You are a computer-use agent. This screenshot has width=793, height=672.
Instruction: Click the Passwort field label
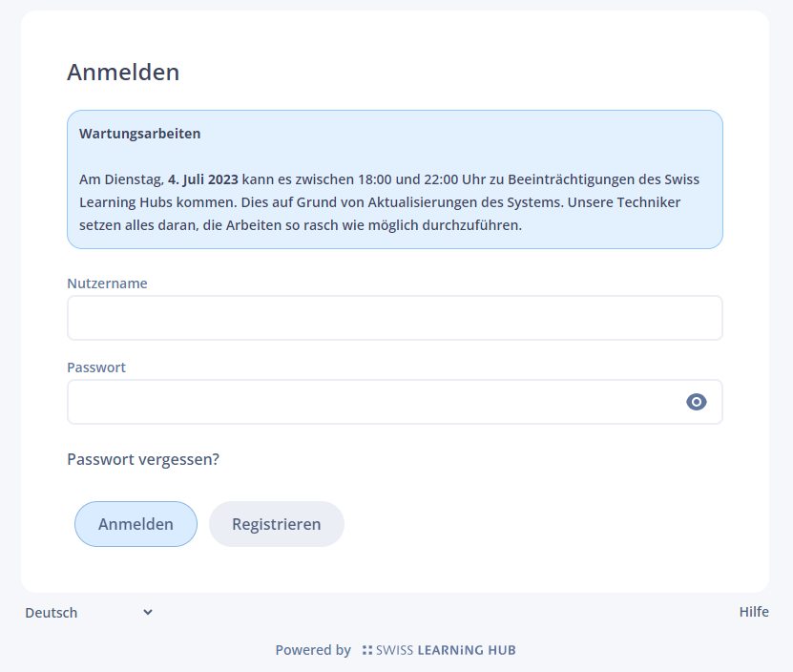click(96, 367)
